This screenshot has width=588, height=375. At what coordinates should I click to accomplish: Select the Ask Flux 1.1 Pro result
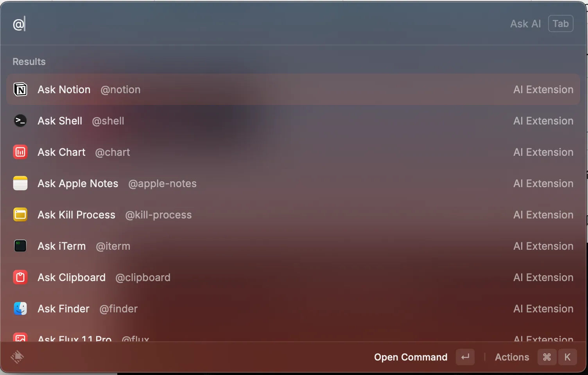point(293,337)
